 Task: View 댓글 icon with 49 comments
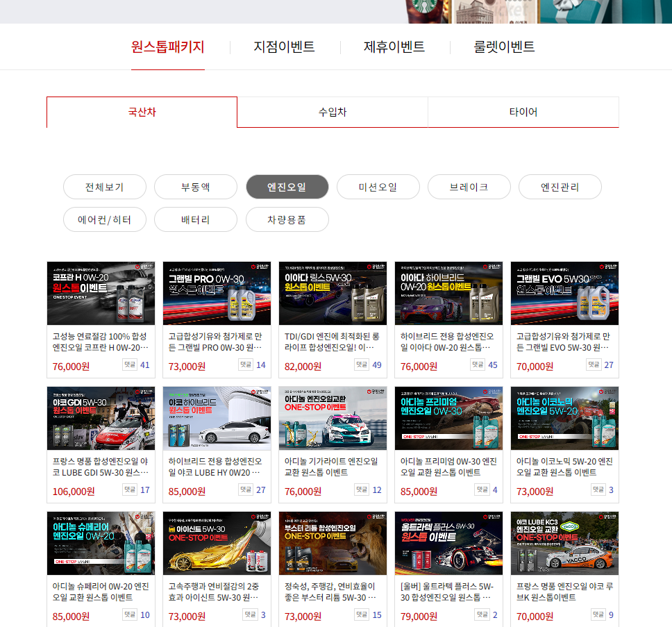362,365
